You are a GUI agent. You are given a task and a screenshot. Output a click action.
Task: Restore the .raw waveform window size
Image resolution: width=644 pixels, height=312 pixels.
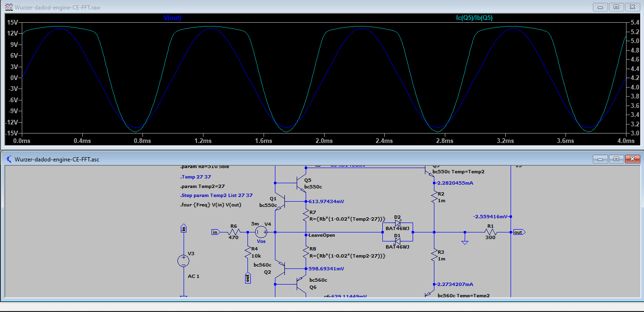[616, 7]
